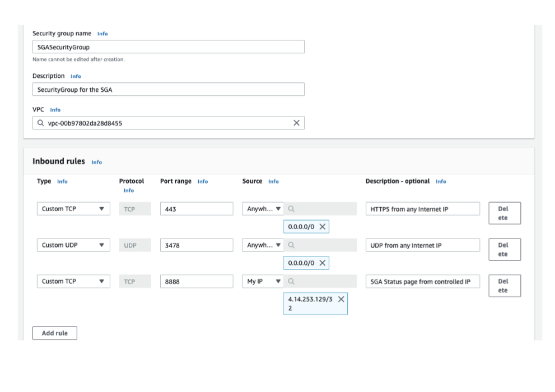Viewport: 555px width, 392px height.
Task: Click search icon in port 3478 source field
Action: pos(292,245)
